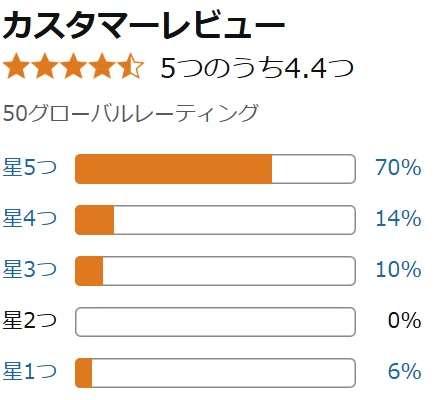
Task: Click the orange star rating icons
Action: (x=73, y=66)
